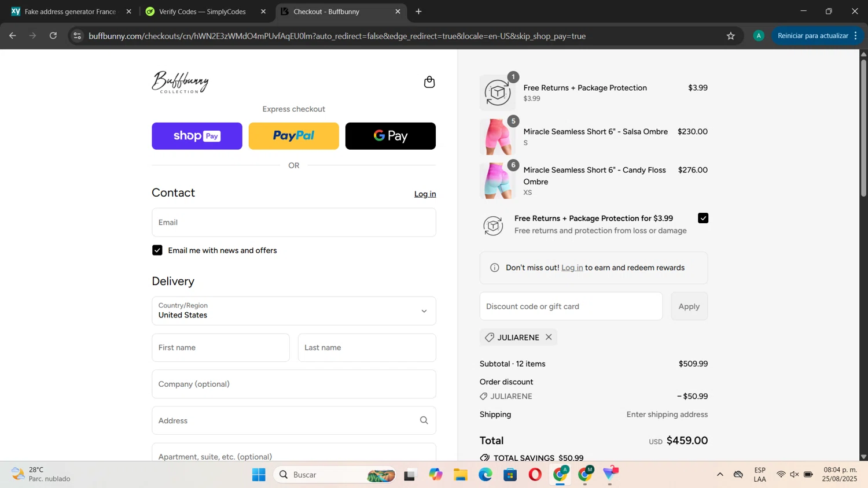Open the shopping bag cart icon
This screenshot has width=868, height=488.
point(429,82)
